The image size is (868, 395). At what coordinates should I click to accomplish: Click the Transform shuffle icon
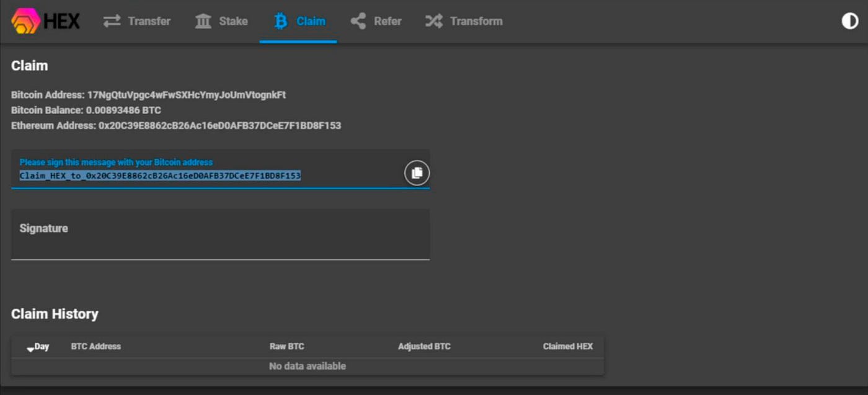coord(434,21)
